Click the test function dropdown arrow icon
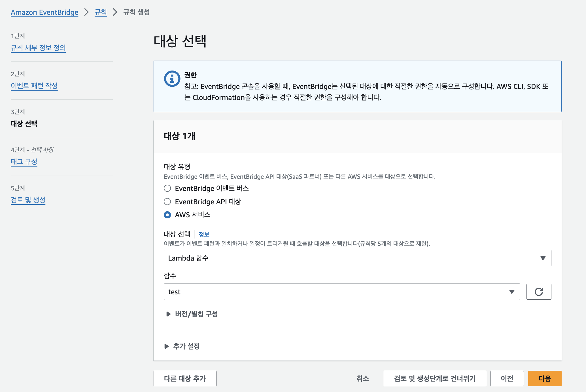 [511, 292]
